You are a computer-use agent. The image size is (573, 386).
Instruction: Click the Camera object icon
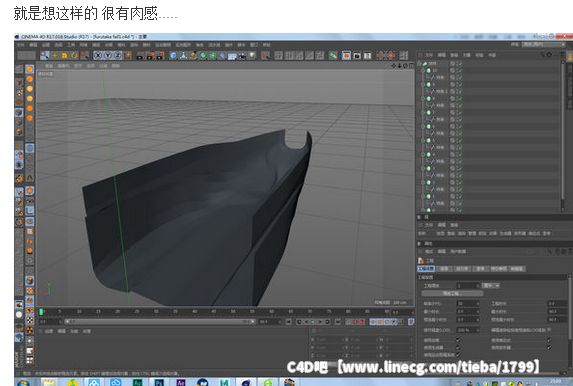coord(242,56)
